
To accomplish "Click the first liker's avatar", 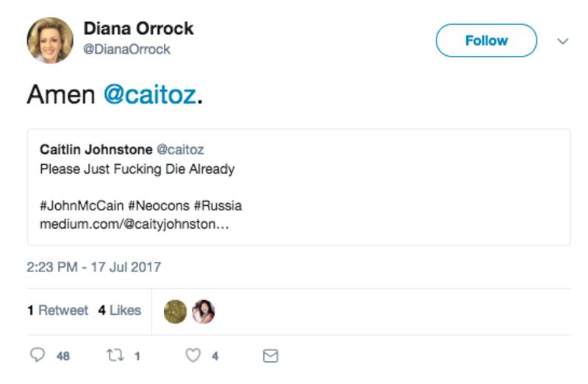I will [175, 311].
